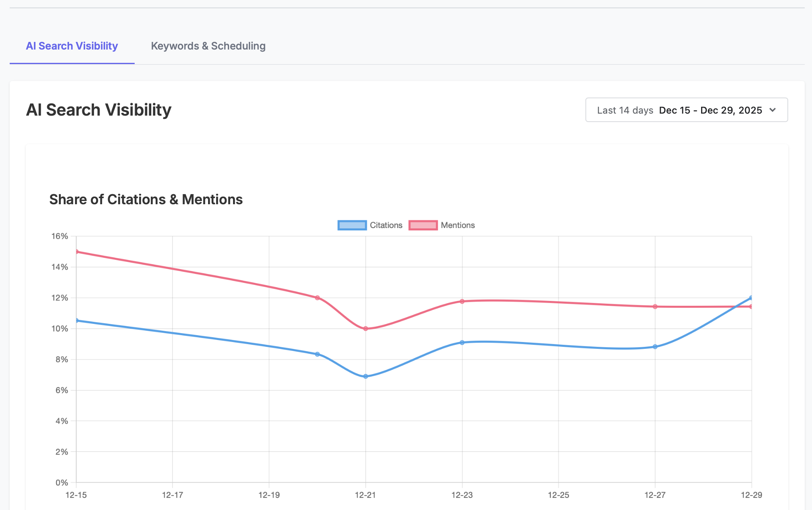
Task: Click the Share of Citations & Mentions heading
Action: click(x=146, y=199)
